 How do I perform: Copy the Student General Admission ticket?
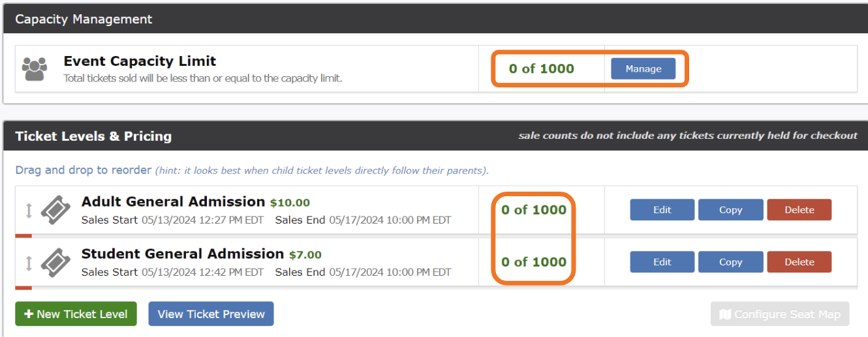pos(730,262)
